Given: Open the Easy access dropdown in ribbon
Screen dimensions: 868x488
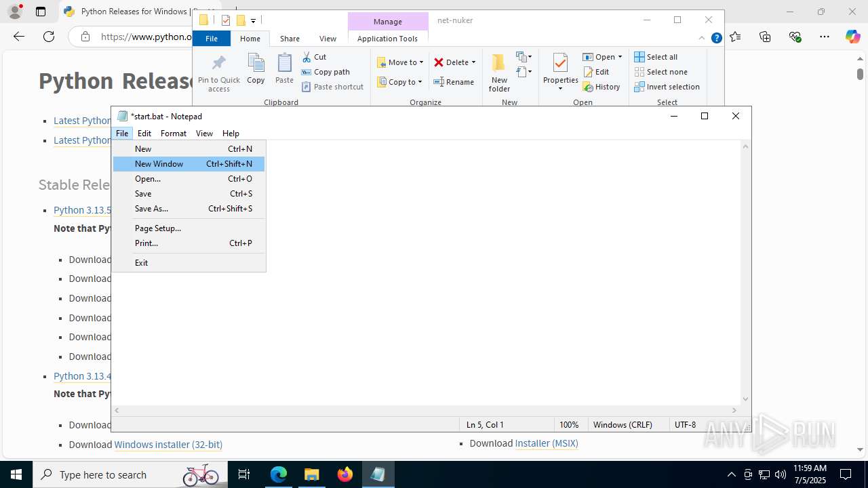Looking at the screenshot, I should [524, 72].
